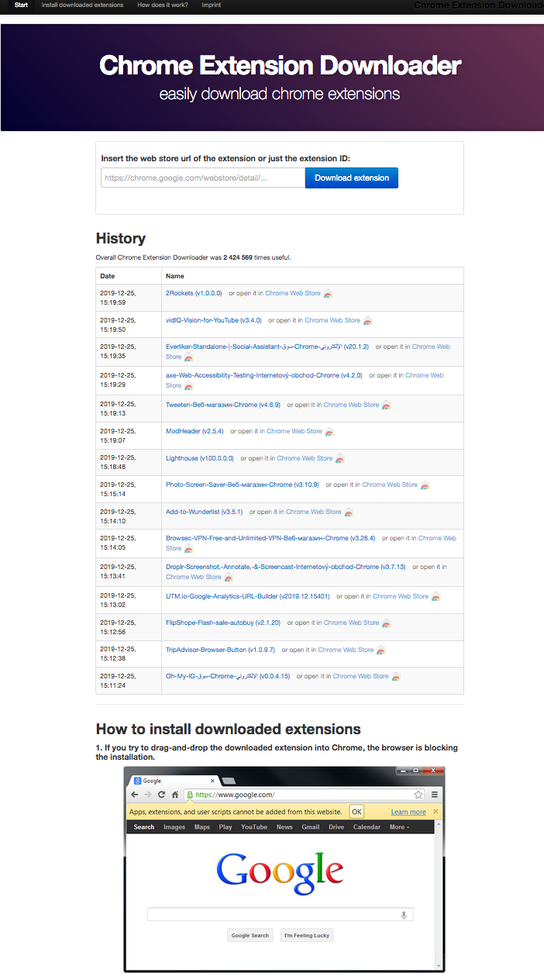Open Chrome Web Store link for Add-to-Wunderlist
Viewport: 544px width, 980px height.
pyautogui.click(x=314, y=512)
